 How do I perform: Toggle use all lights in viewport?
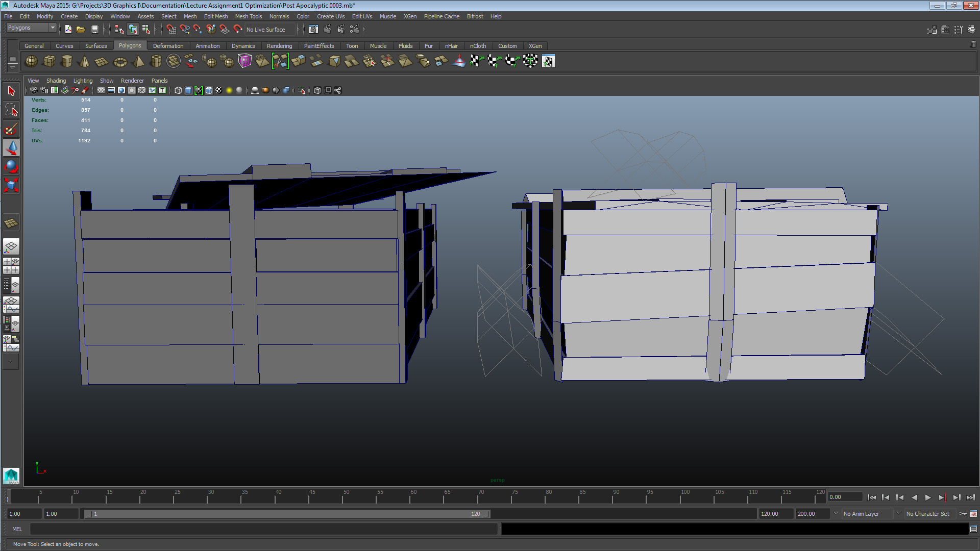(229, 90)
